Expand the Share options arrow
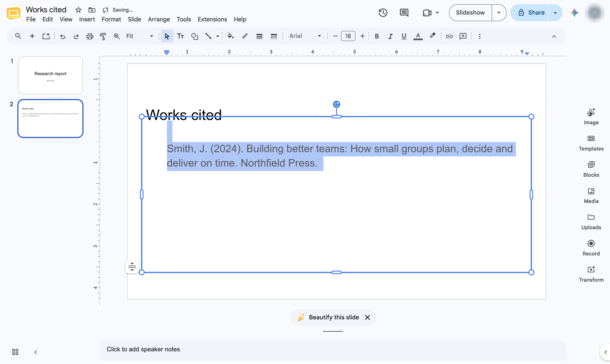The height and width of the screenshot is (364, 610). (555, 12)
